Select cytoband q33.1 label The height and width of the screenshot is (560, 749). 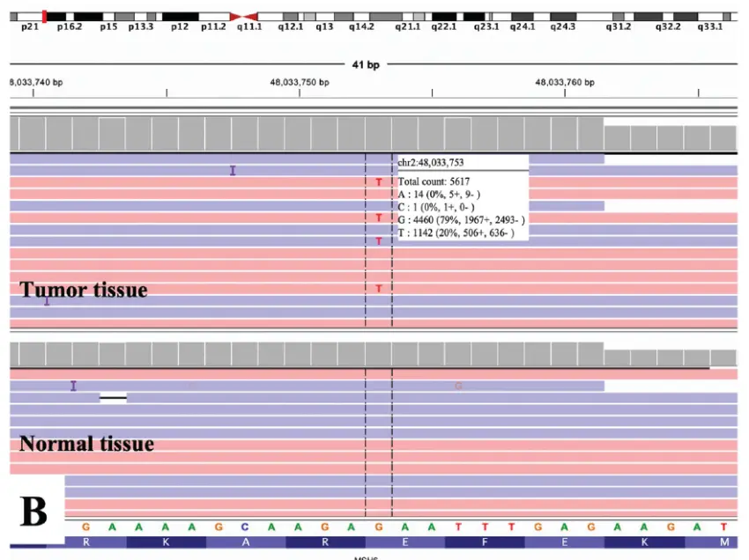(x=710, y=26)
